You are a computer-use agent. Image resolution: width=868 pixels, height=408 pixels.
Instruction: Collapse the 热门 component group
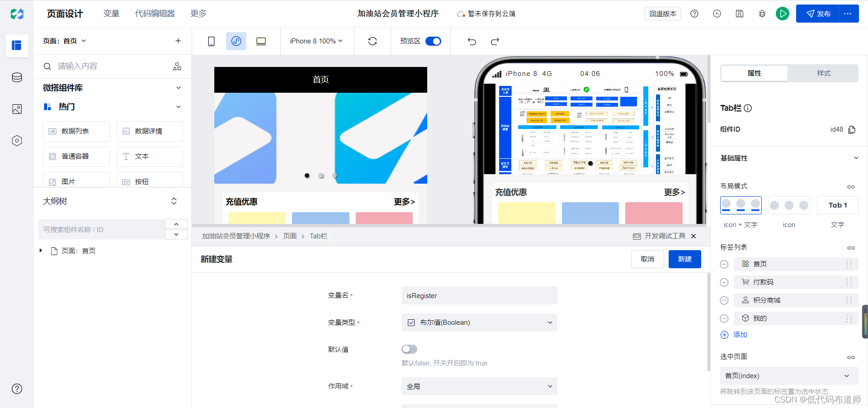pos(179,107)
